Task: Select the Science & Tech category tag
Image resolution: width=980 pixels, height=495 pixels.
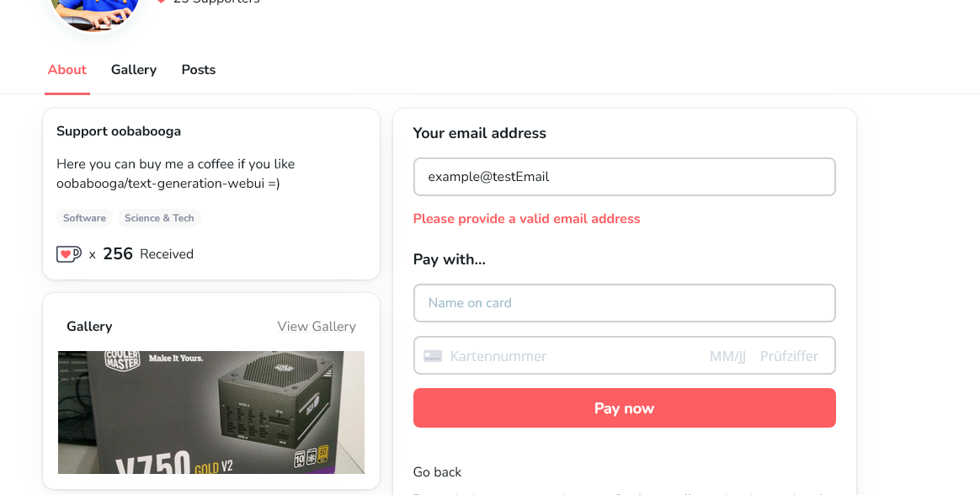Action: [x=159, y=217]
